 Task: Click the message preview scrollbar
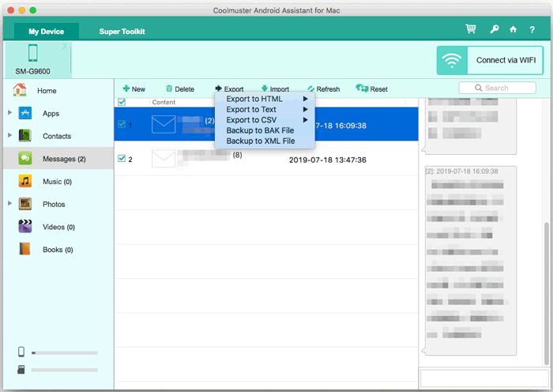click(547, 293)
